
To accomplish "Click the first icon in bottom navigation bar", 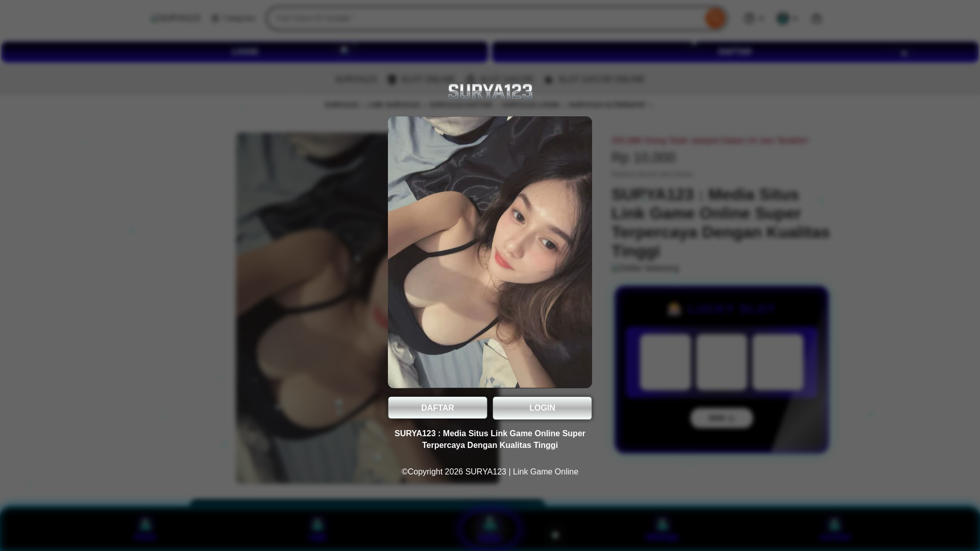I will click(x=145, y=525).
